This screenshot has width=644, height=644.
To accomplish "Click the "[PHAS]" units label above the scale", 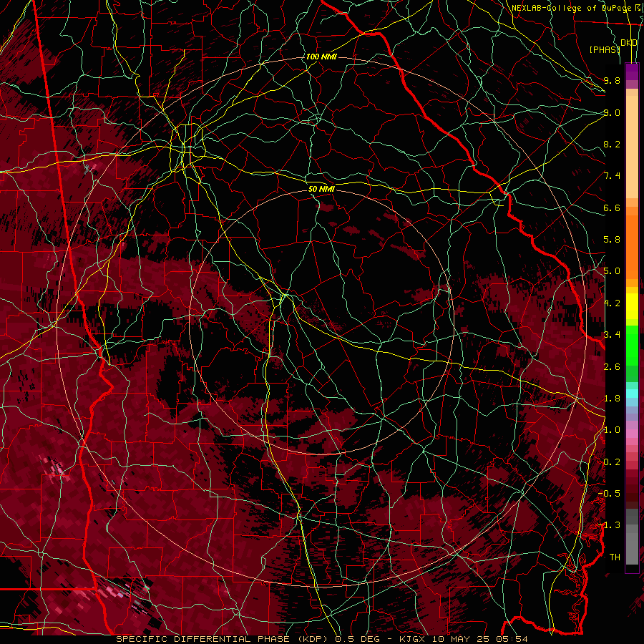I will (605, 49).
